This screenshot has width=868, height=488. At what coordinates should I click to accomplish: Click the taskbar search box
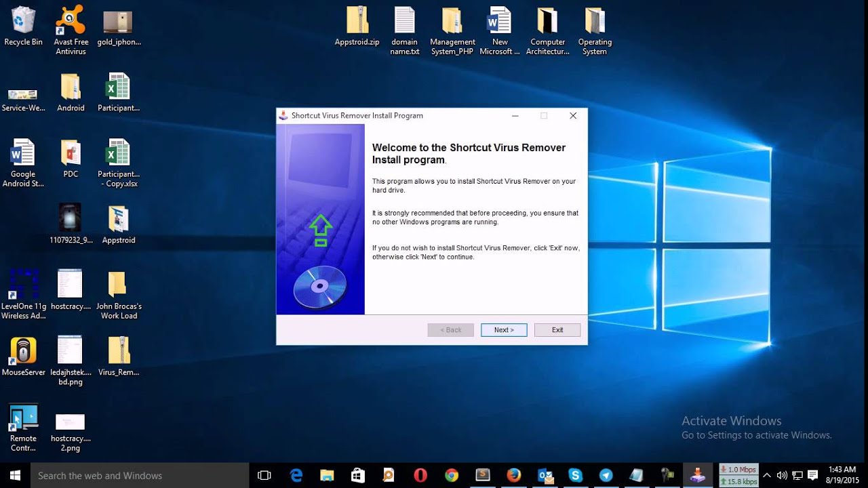click(x=140, y=475)
